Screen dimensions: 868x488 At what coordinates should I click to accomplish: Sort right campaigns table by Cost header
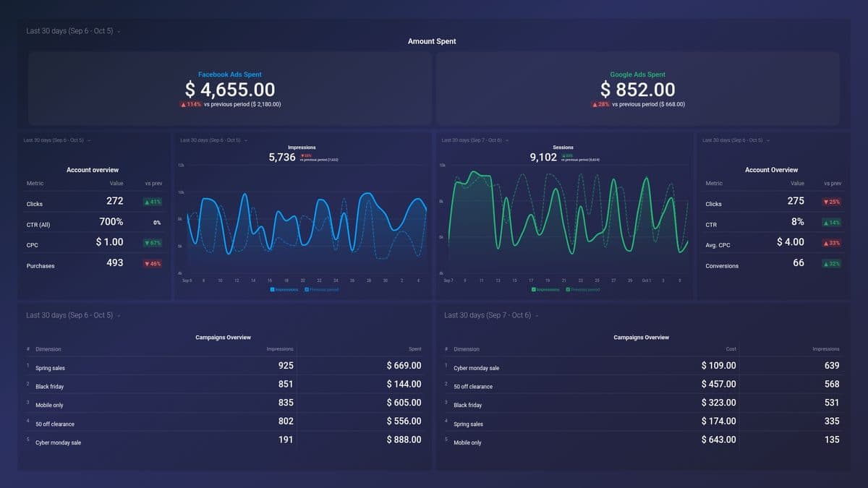[x=731, y=349]
